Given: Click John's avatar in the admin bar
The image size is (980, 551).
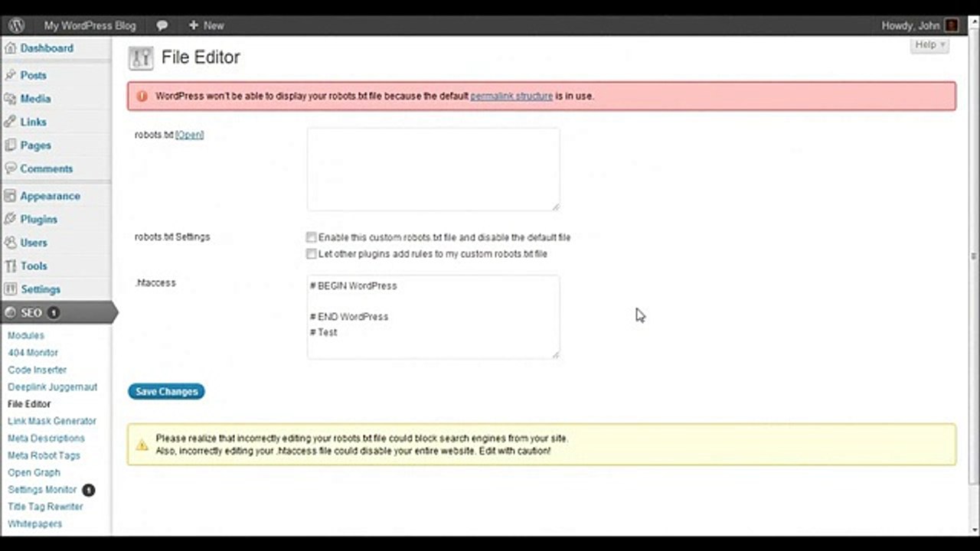Looking at the screenshot, I should (952, 25).
